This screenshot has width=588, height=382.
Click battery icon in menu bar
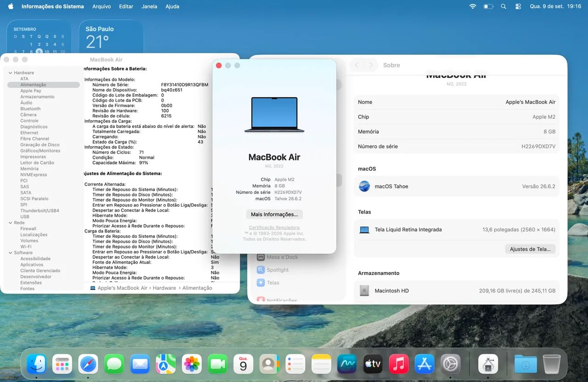coord(488,6)
